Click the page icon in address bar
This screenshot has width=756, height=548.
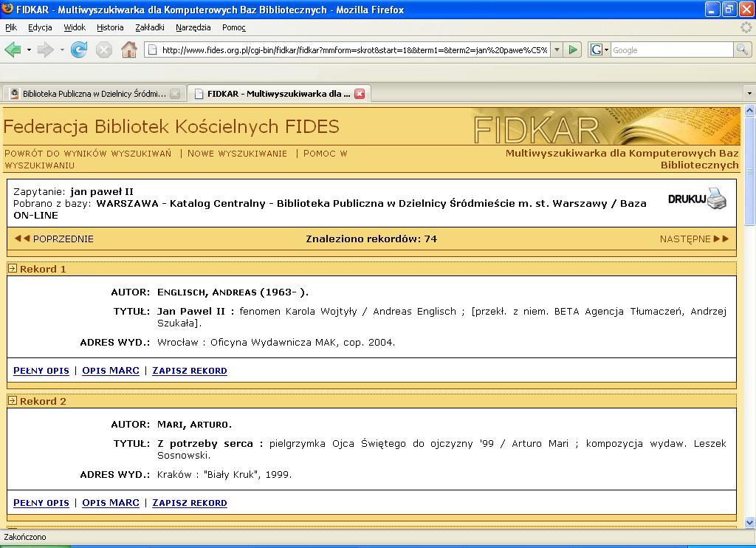click(152, 49)
